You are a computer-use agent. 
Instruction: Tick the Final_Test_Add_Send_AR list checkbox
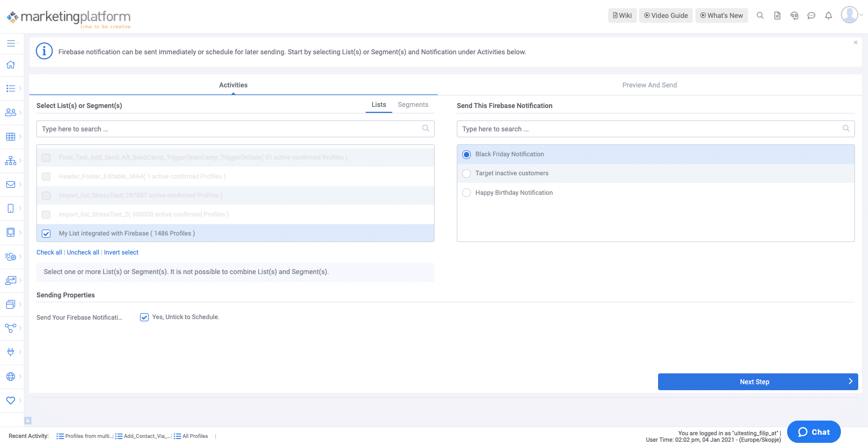point(46,157)
